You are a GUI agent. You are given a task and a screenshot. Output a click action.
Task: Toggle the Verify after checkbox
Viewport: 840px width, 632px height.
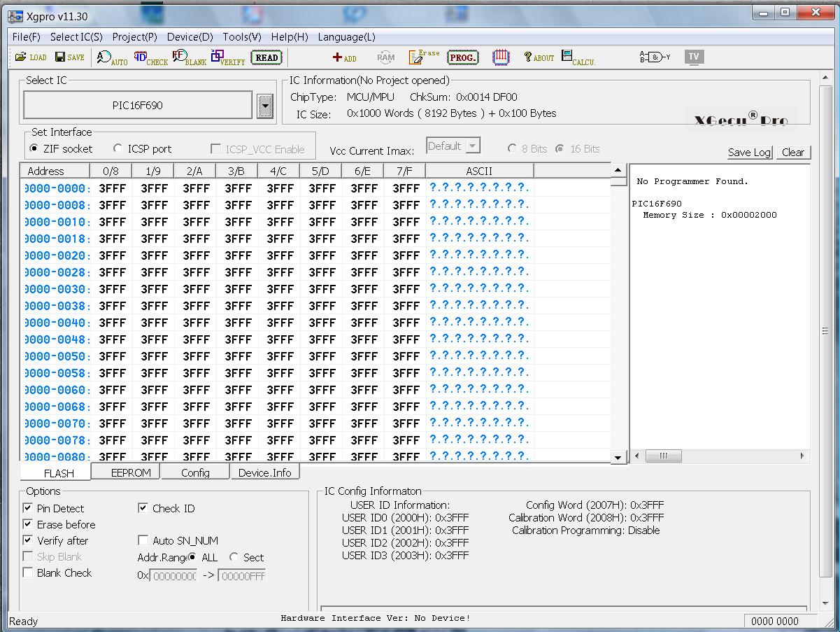click(28, 540)
